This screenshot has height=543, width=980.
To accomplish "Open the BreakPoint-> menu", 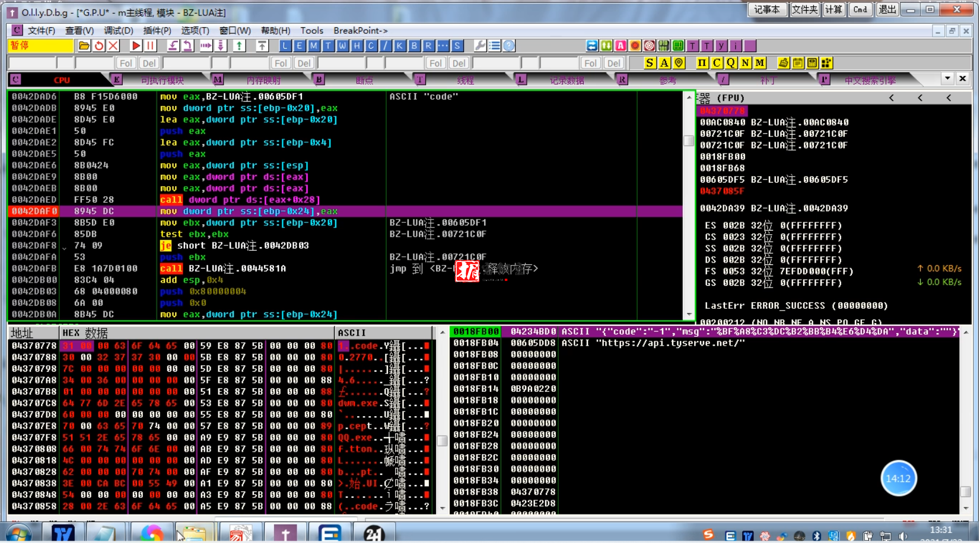I will point(361,30).
